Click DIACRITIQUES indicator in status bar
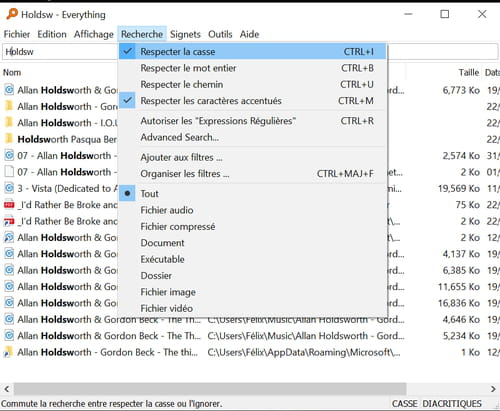Viewport: 500px width, 411px height. click(x=452, y=404)
